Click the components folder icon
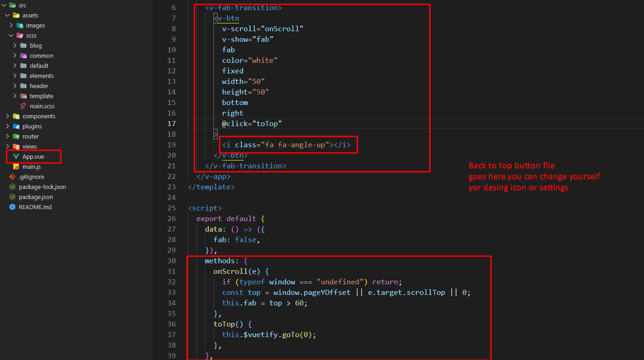644x360 pixels. tap(16, 116)
